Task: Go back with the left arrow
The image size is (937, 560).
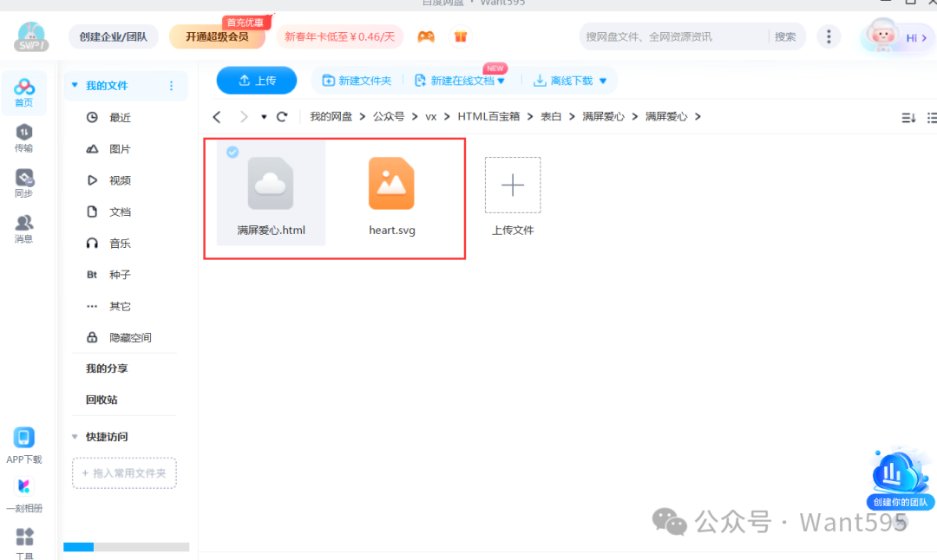Action: [x=217, y=117]
